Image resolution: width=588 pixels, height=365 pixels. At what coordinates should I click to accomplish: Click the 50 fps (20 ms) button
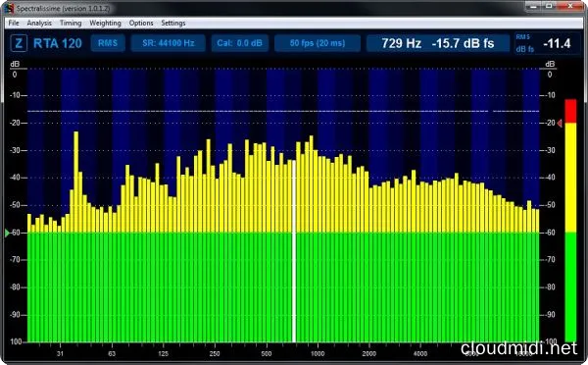pos(318,43)
